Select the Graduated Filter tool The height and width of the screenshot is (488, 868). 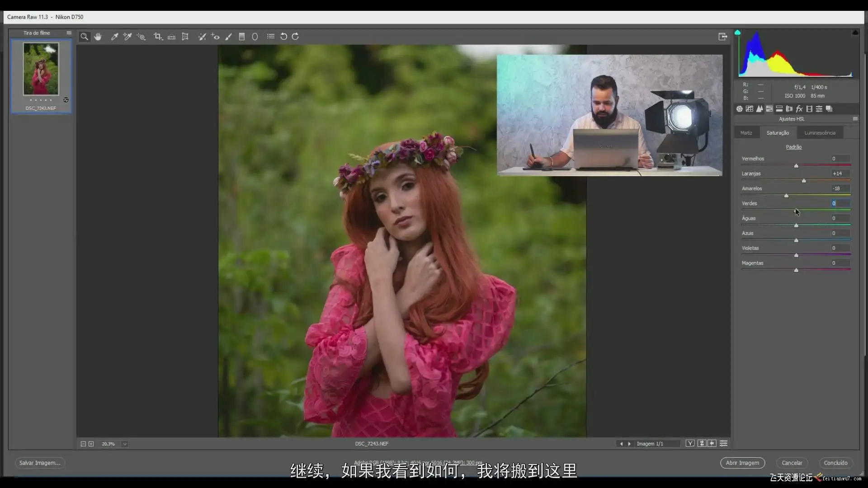242,37
